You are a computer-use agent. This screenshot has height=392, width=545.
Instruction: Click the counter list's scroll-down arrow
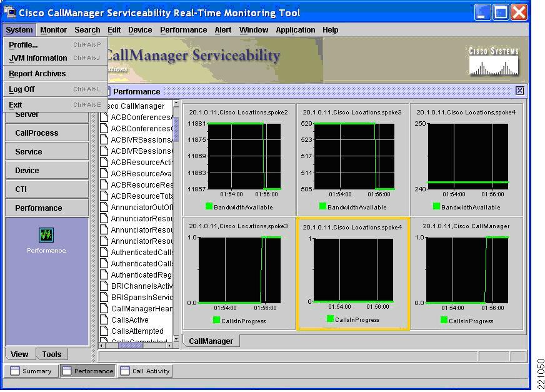tap(176, 338)
